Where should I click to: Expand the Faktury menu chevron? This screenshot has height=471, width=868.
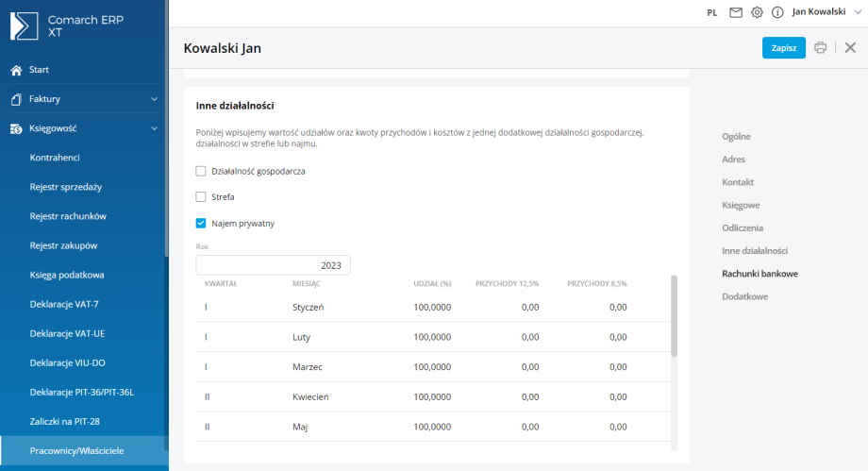coord(154,99)
